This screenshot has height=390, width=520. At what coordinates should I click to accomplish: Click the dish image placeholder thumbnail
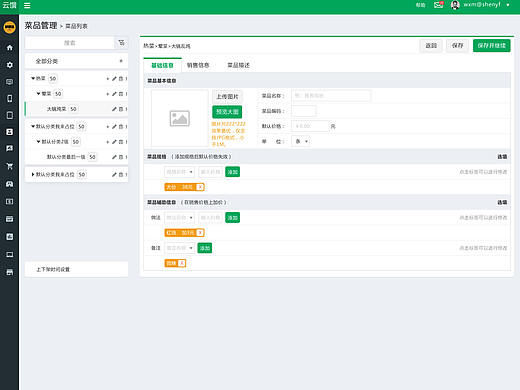[180, 118]
